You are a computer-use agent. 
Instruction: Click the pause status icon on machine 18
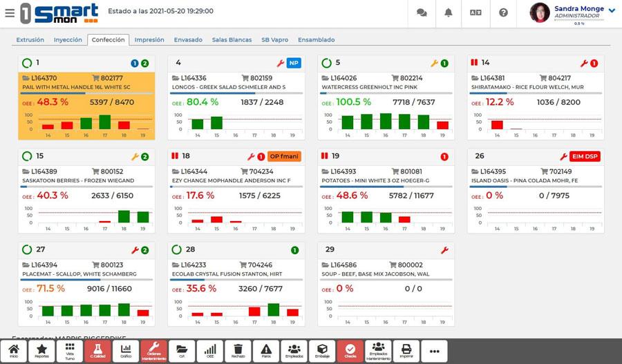[x=175, y=156]
